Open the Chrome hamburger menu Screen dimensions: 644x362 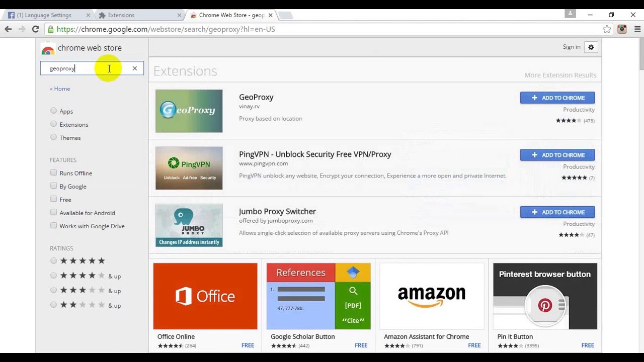coord(637,29)
